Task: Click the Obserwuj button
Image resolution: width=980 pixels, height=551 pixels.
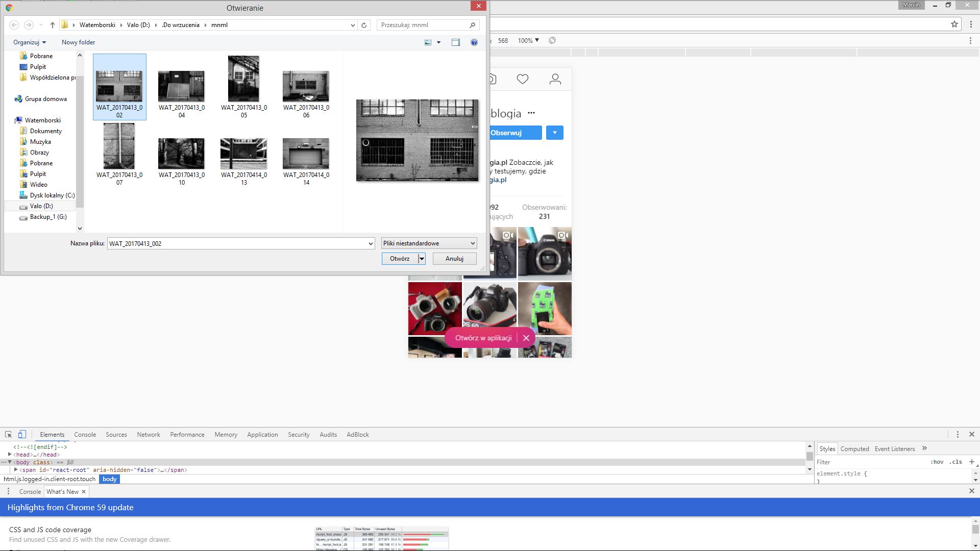Action: pos(516,133)
